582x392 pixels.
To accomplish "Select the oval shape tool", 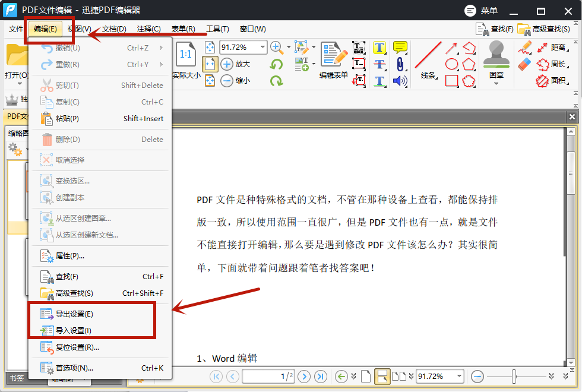I will coord(452,64).
